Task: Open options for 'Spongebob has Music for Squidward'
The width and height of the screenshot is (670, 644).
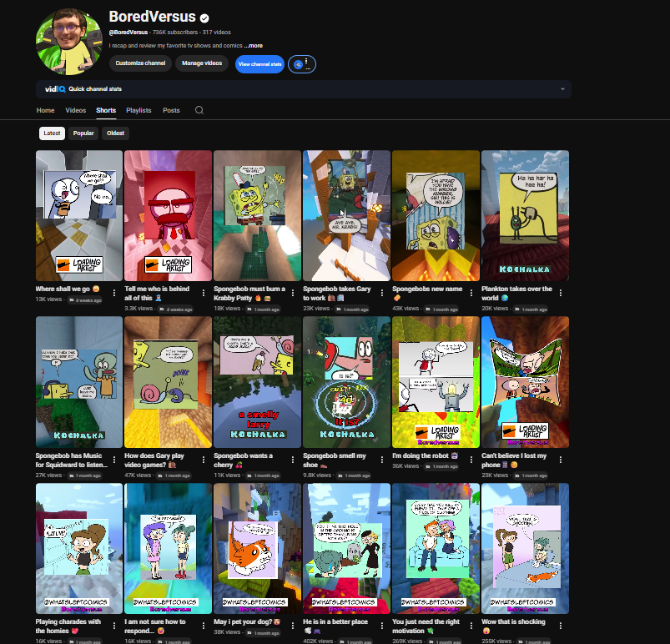Action: coord(114,460)
